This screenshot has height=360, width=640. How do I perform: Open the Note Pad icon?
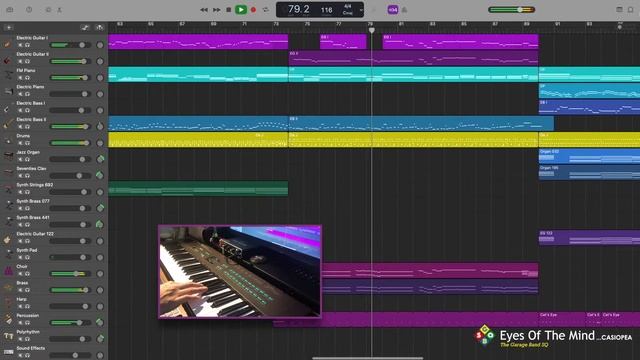pos(619,9)
